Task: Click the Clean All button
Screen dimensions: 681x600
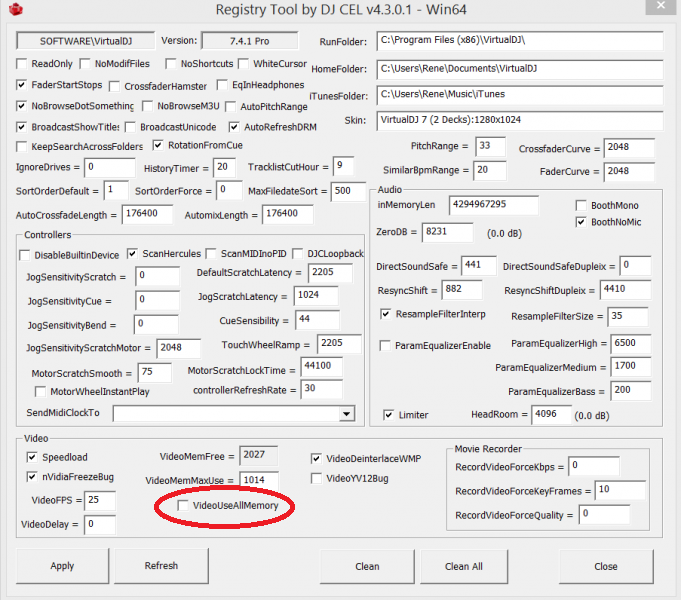Action: 464,567
